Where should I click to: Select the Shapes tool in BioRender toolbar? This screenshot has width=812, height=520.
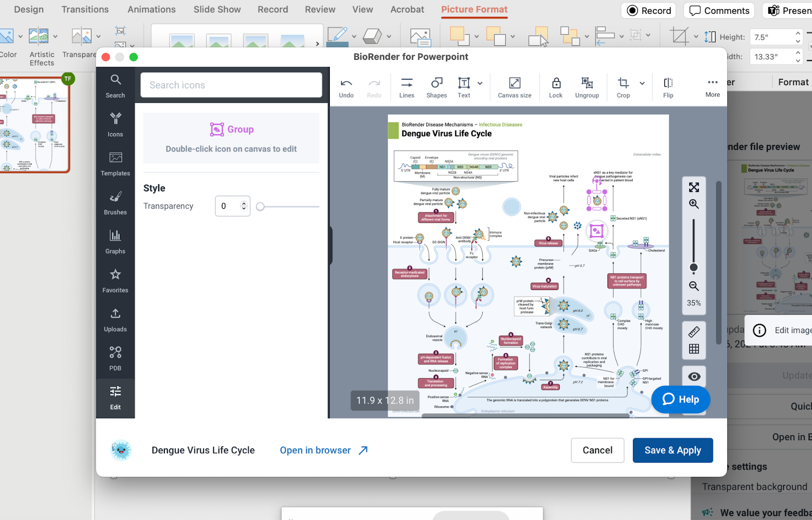436,86
